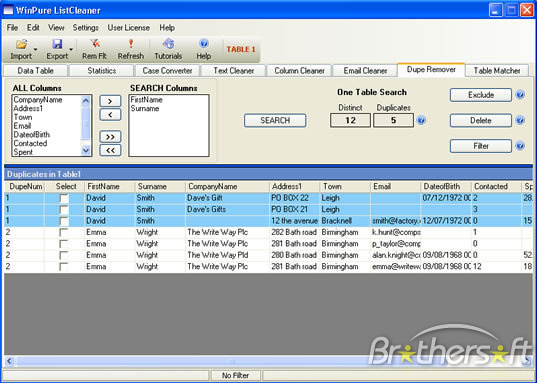Open the Edit menu

tap(33, 28)
